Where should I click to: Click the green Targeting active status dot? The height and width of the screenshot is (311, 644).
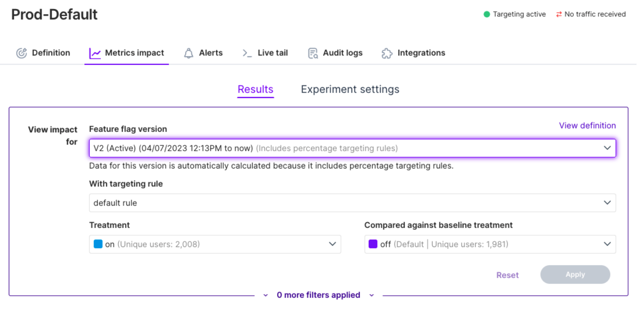487,14
